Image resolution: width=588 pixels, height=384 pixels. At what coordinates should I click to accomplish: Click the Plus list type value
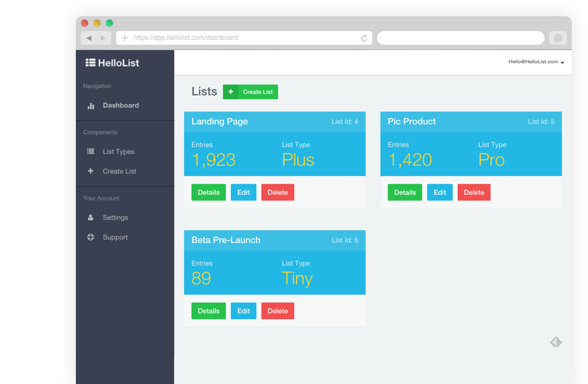pos(298,160)
